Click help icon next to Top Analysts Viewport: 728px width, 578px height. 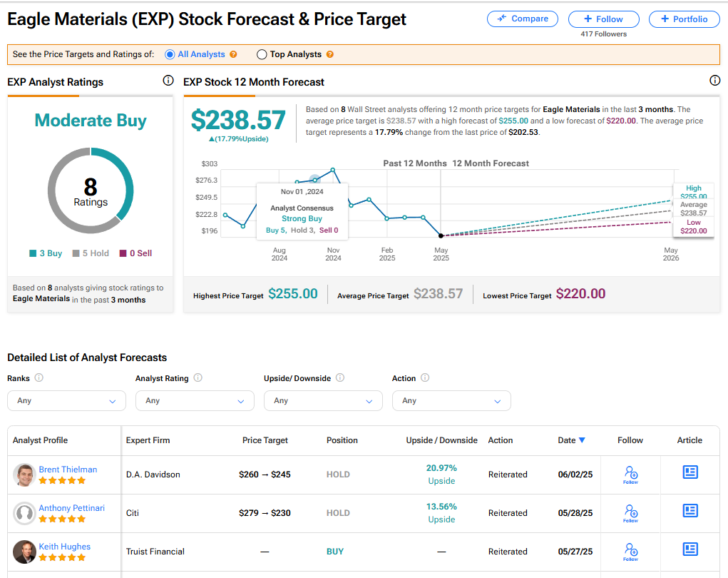pos(329,54)
